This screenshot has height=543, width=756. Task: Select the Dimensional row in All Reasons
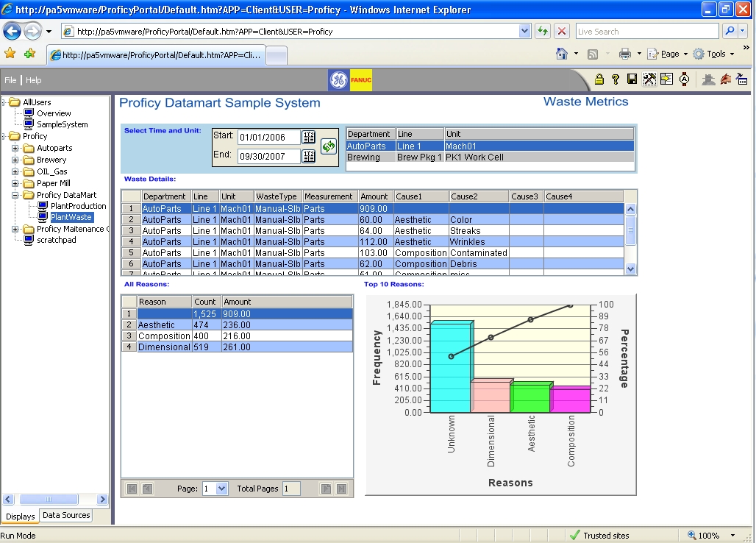(x=237, y=347)
